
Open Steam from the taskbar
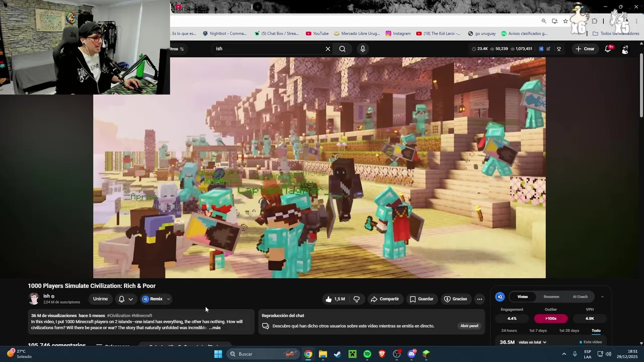pos(338,354)
